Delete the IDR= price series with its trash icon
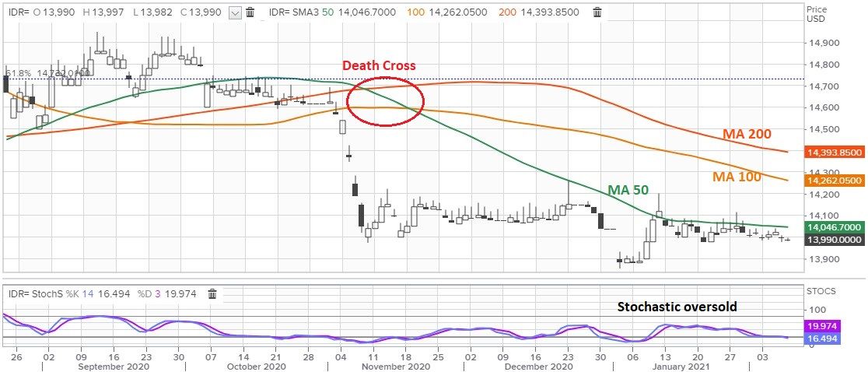The height and width of the screenshot is (372, 868). (x=250, y=12)
